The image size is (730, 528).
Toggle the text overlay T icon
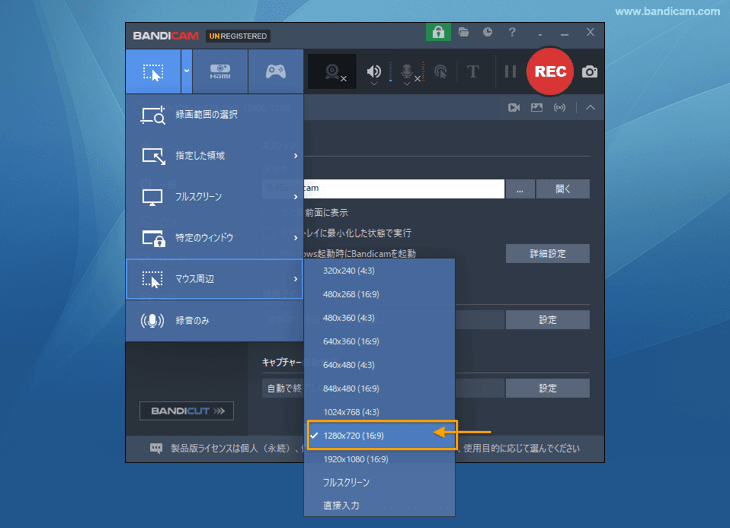tap(473, 71)
